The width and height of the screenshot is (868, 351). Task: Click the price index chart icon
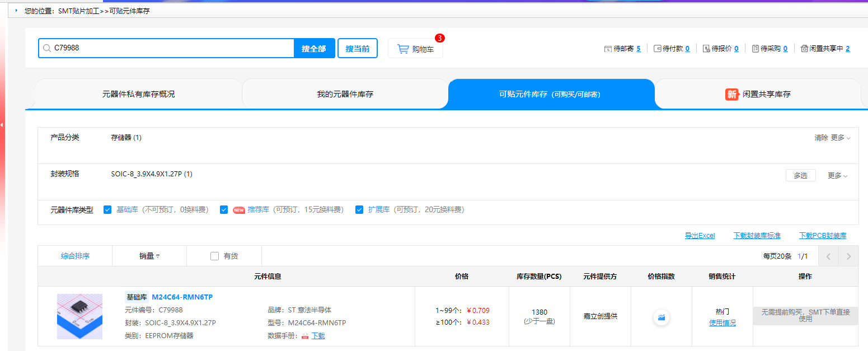[661, 317]
